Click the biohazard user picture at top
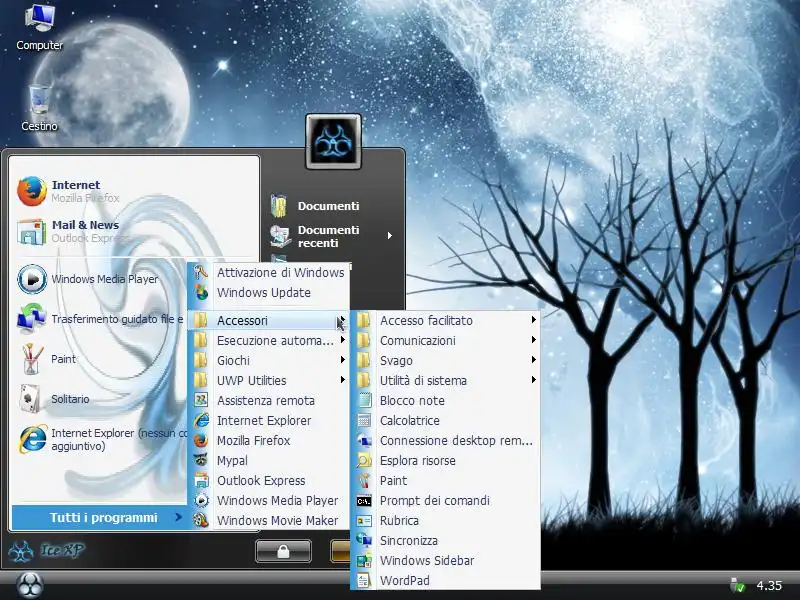The width and height of the screenshot is (800, 600). pyautogui.click(x=333, y=141)
